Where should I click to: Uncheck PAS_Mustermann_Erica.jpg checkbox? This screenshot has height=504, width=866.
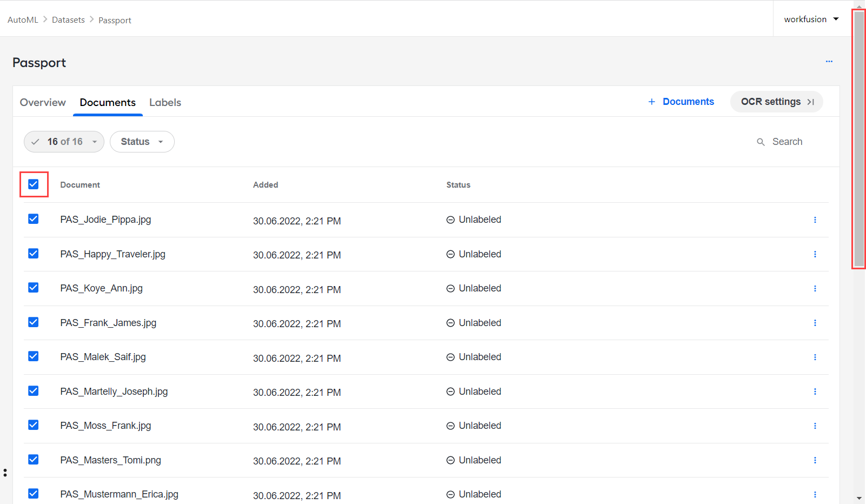coord(34,494)
